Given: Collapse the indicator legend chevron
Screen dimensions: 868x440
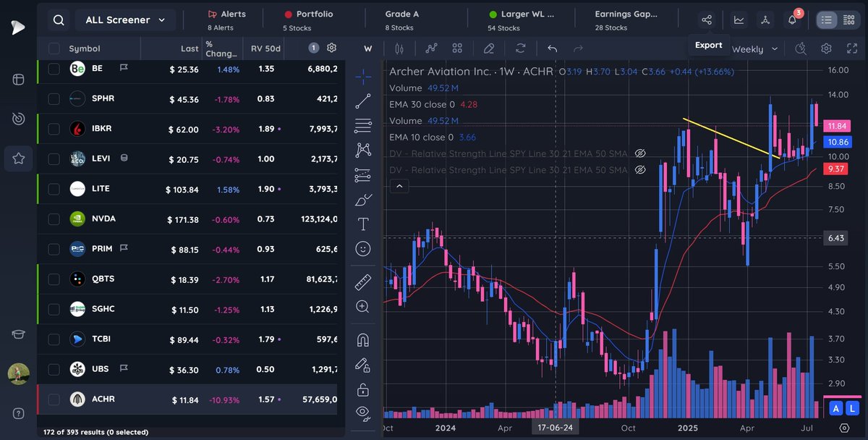Looking at the screenshot, I should click(x=399, y=186).
